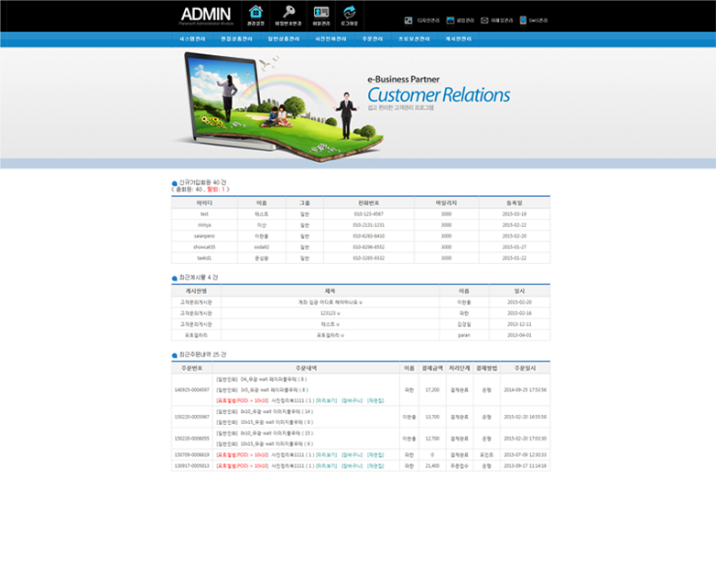Select the 사진인화관리 menu item
This screenshot has height=588, width=716.
tap(331, 39)
